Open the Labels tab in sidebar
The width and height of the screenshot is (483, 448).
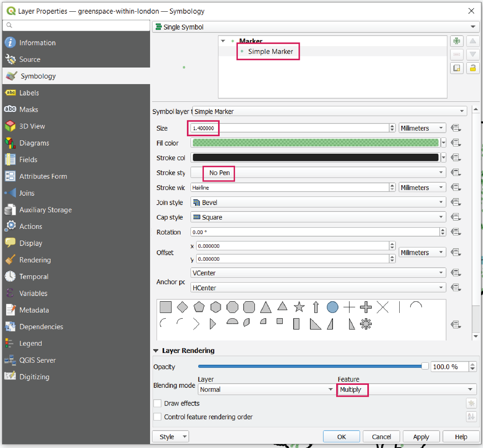point(29,93)
